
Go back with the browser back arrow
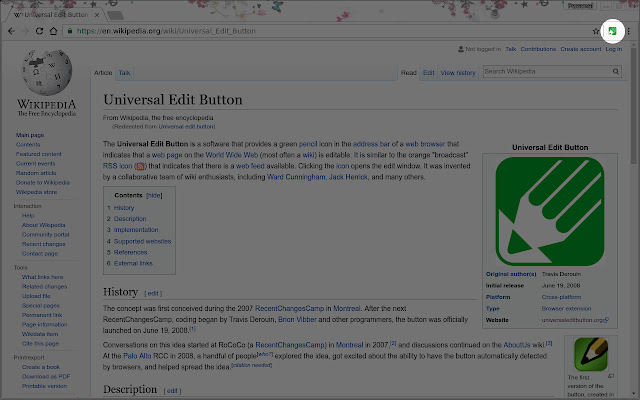(x=11, y=31)
